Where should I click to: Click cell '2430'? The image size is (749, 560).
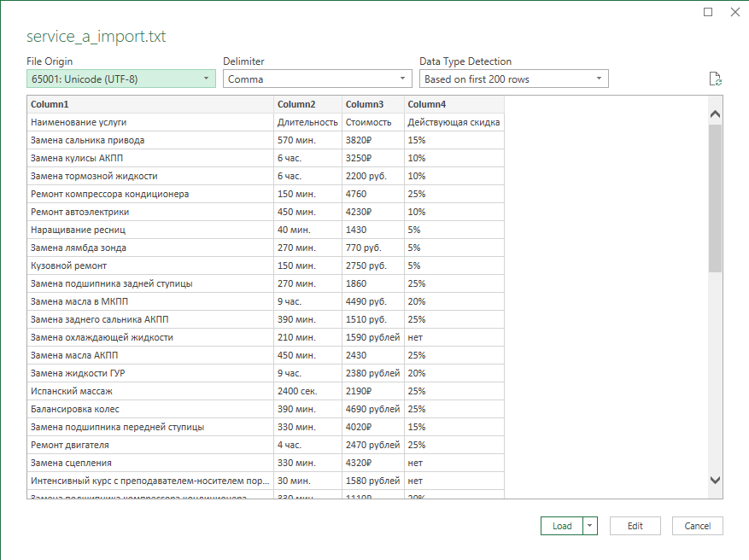[x=373, y=355]
